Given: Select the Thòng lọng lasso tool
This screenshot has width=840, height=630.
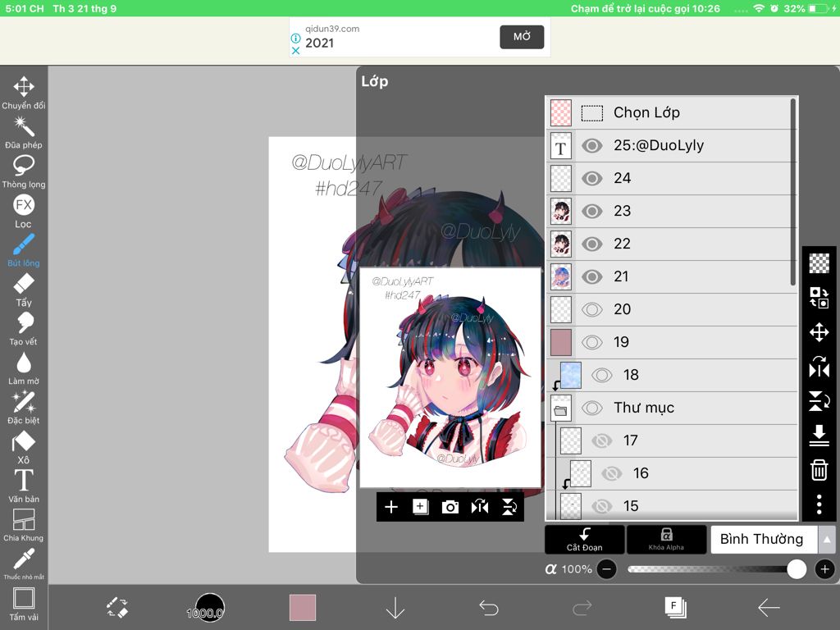Looking at the screenshot, I should pyautogui.click(x=24, y=171).
